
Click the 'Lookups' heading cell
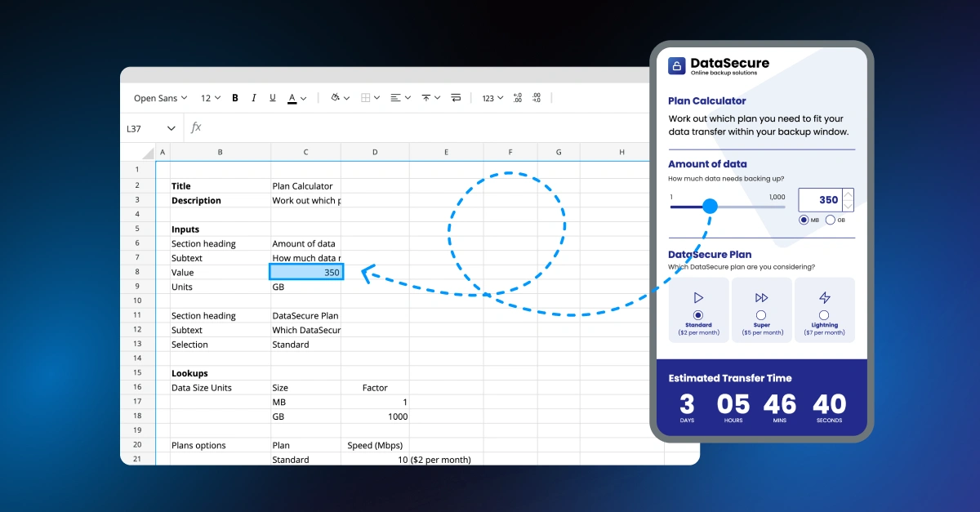pyautogui.click(x=220, y=373)
